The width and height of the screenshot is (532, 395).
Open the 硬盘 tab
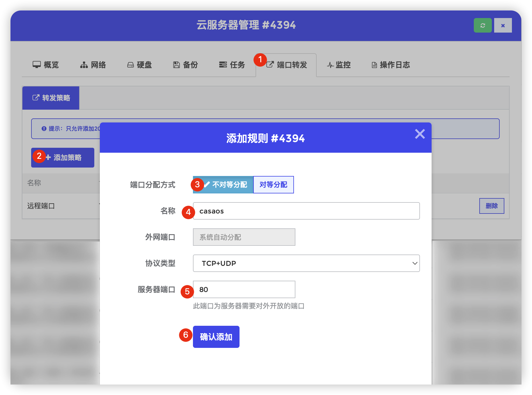(140, 65)
